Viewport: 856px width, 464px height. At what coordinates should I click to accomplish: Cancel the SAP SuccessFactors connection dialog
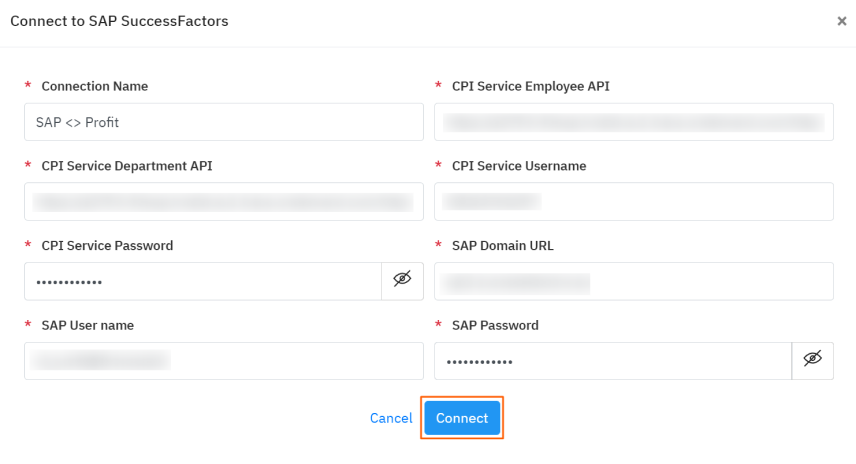391,418
